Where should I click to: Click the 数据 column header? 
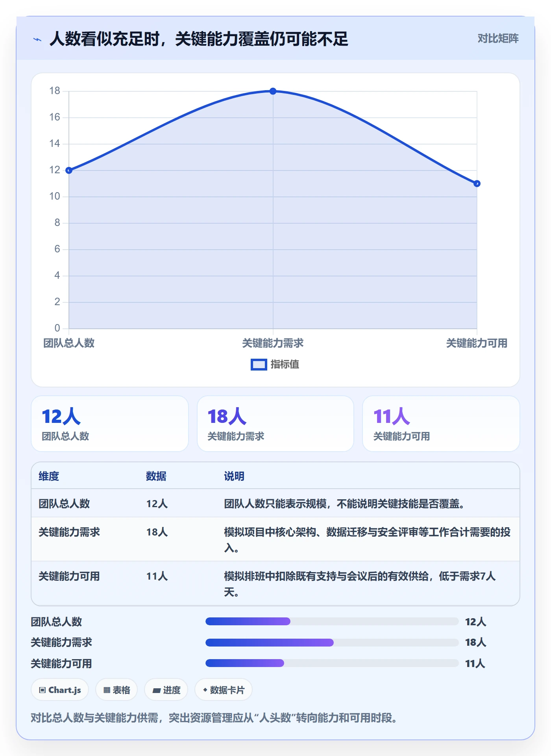156,476
